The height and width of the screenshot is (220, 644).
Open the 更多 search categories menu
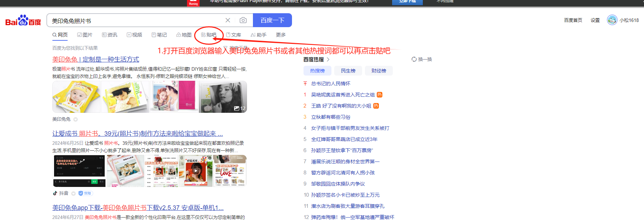click(281, 35)
